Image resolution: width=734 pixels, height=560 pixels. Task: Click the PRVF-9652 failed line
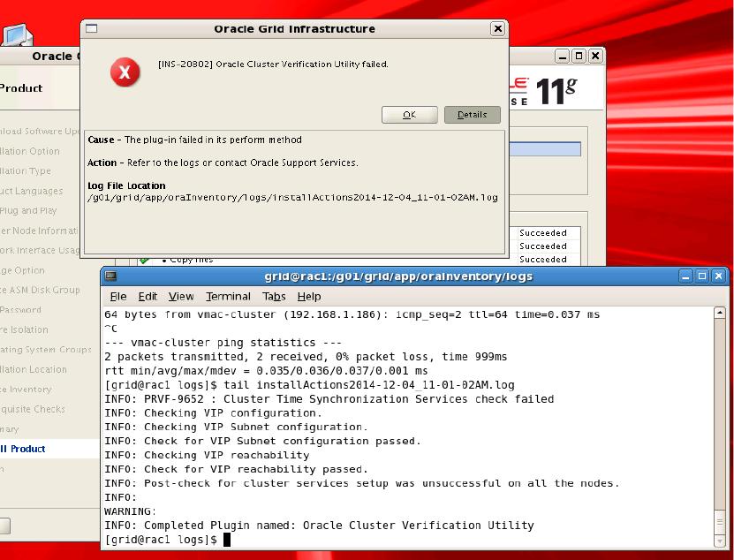pos(329,399)
